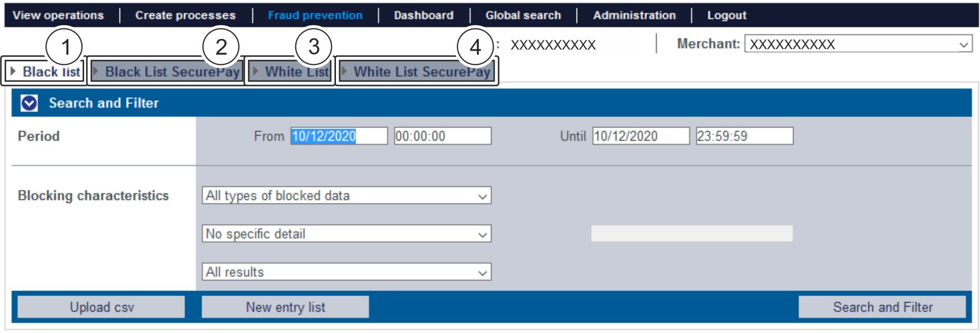
Task: Focus the From date field
Action: 338,136
